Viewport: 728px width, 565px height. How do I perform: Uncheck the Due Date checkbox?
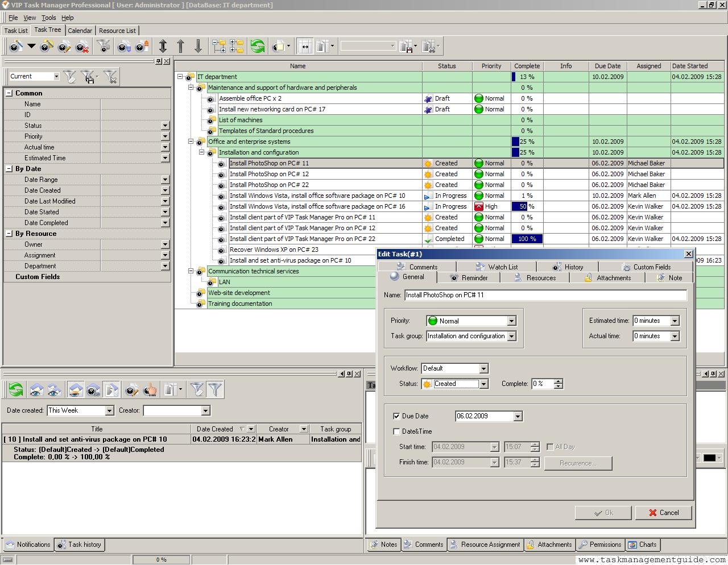pyautogui.click(x=396, y=416)
